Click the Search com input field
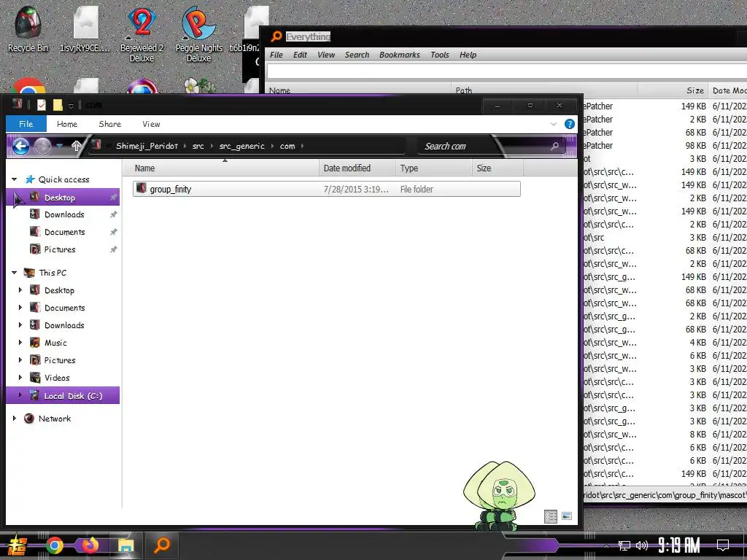Image resolution: width=747 pixels, height=560 pixels. [x=484, y=146]
